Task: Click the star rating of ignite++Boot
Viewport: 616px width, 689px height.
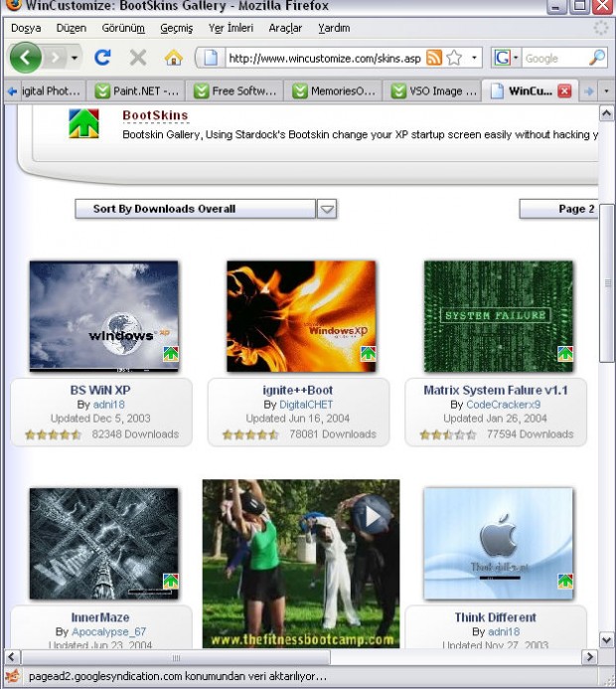Action: [250, 434]
